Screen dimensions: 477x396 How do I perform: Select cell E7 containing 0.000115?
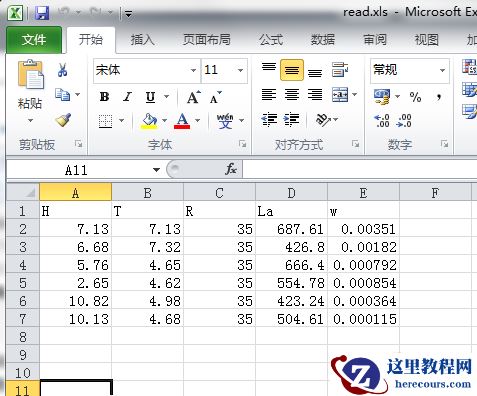point(364,319)
